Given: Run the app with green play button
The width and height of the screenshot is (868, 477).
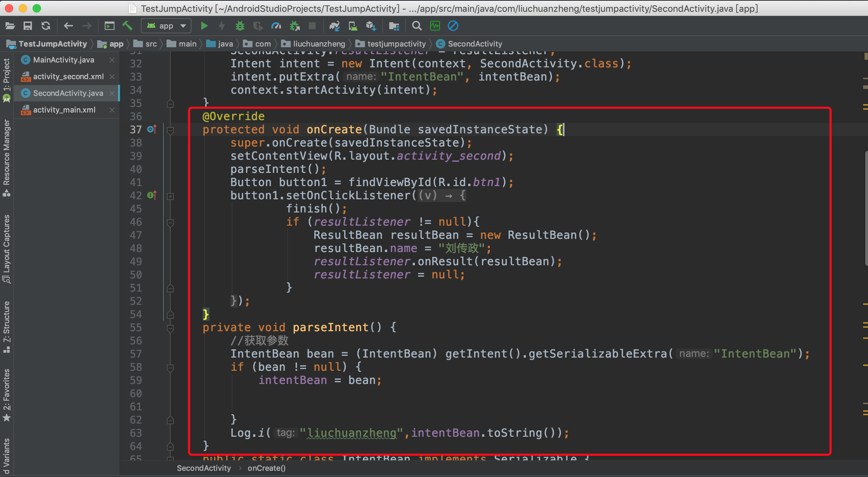Looking at the screenshot, I should (x=204, y=26).
